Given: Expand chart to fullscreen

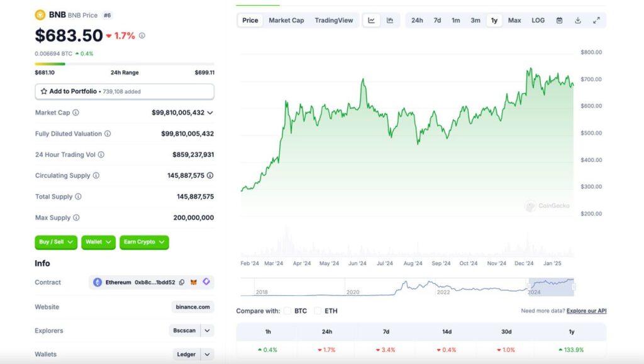Looking at the screenshot, I should 596,20.
